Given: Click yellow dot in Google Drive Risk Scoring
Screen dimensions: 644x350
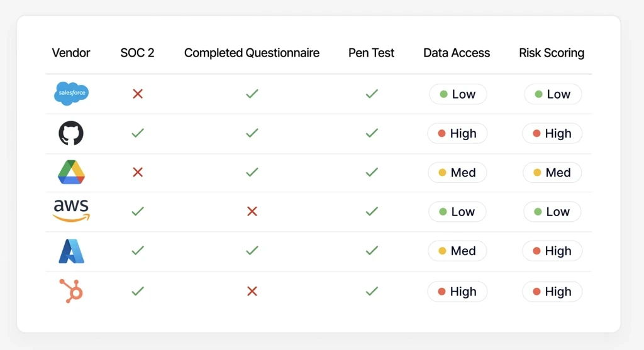Looking at the screenshot, I should coord(537,173).
